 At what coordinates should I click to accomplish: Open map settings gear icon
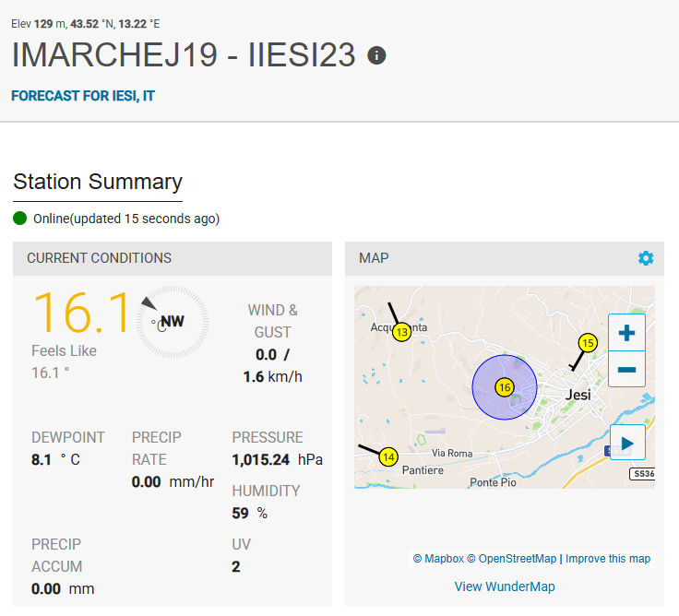[x=646, y=258]
